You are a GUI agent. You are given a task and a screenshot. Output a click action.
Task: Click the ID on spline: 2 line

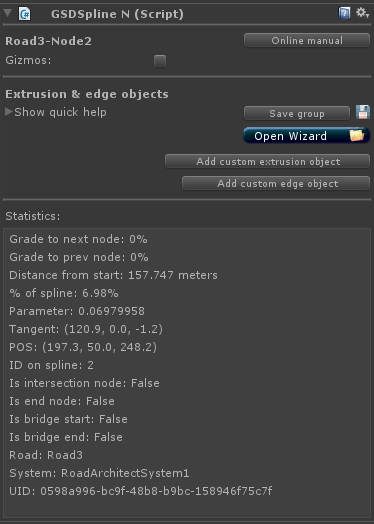click(51, 365)
